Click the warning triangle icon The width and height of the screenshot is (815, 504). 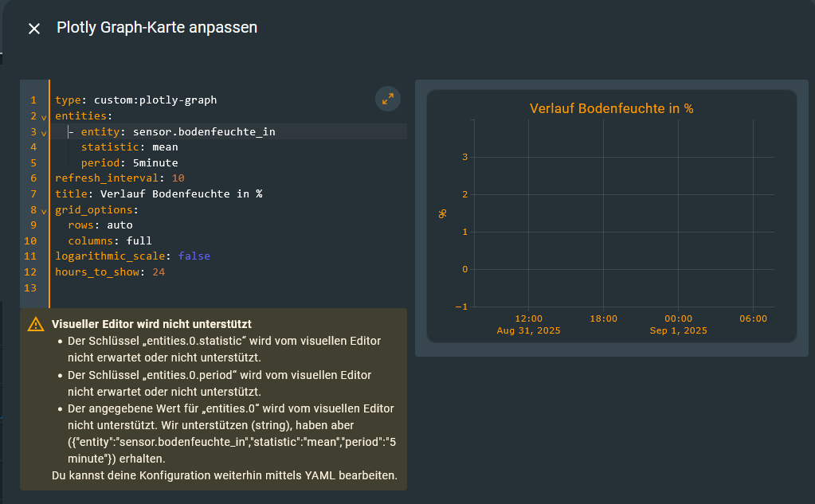coord(36,324)
